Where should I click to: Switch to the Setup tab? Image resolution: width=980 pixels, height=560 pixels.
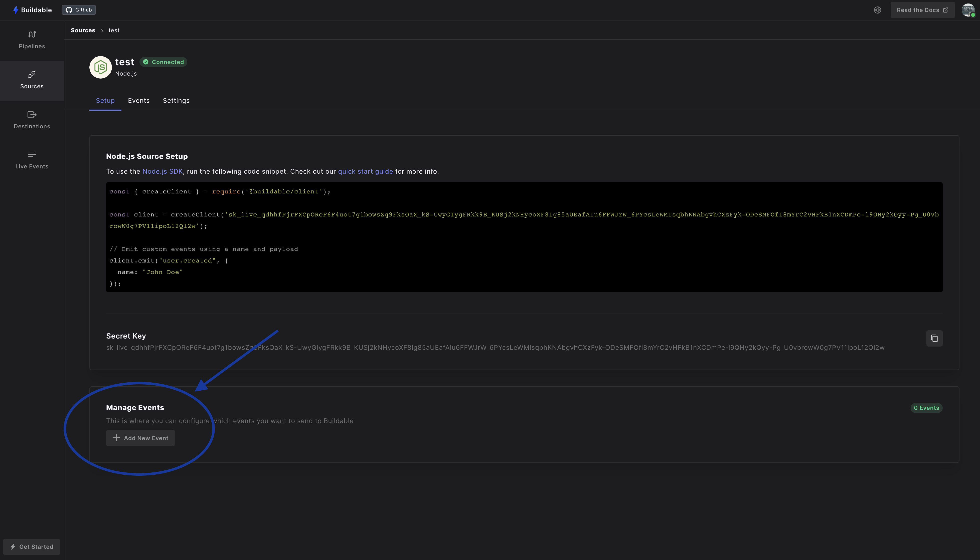105,101
